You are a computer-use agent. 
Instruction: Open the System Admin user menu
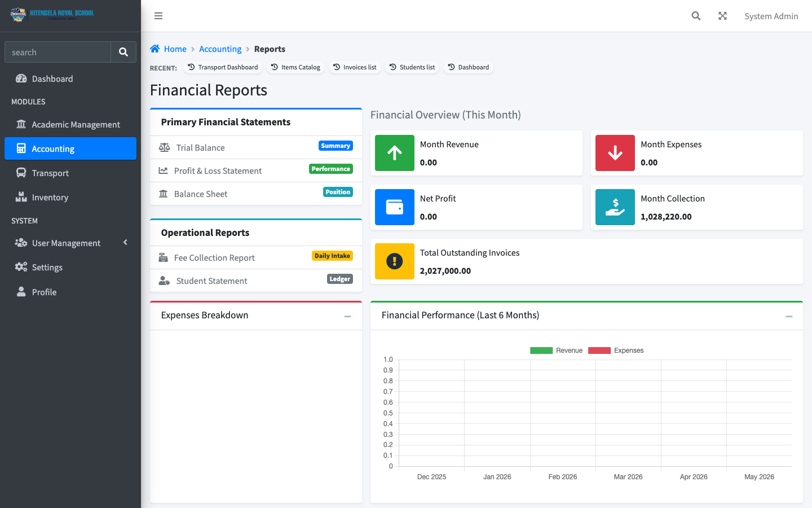(x=771, y=16)
